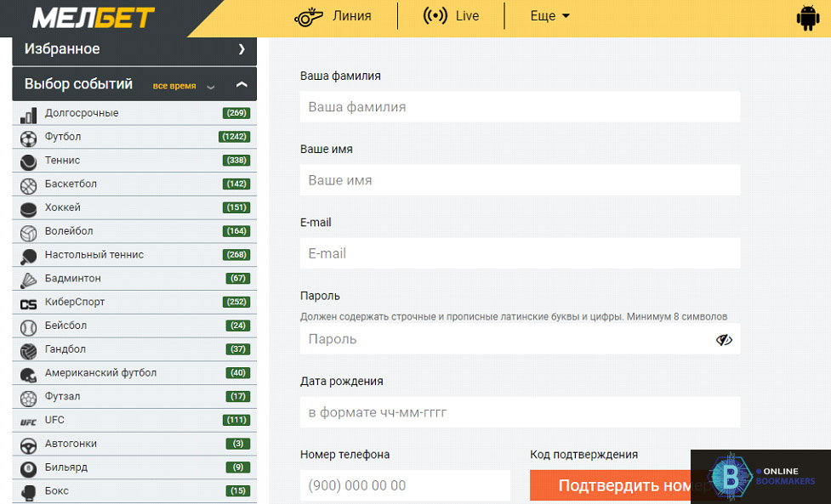The width and height of the screenshot is (831, 504).
Task: Click the UFC logo icon
Action: [29, 421]
